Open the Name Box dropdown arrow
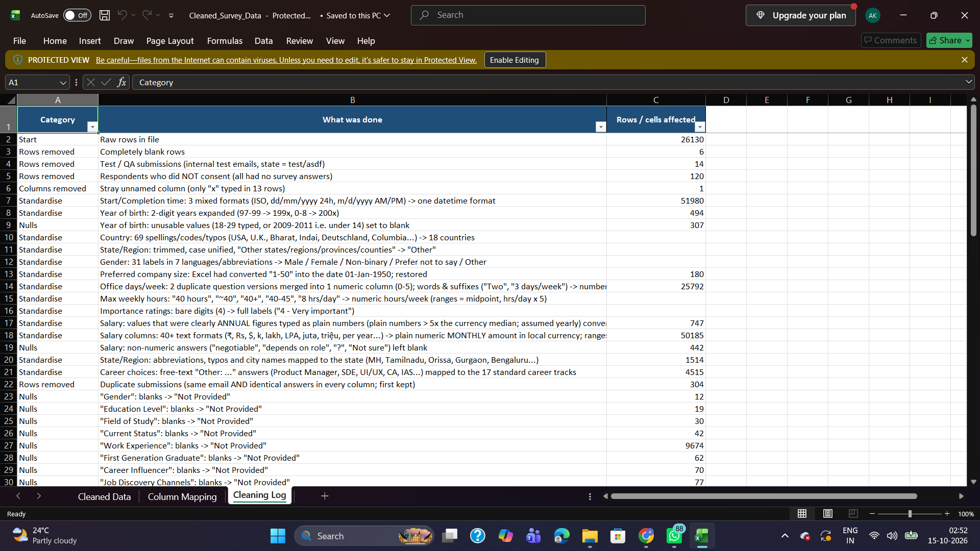Screen dimensions: 980x551 click(x=63, y=83)
